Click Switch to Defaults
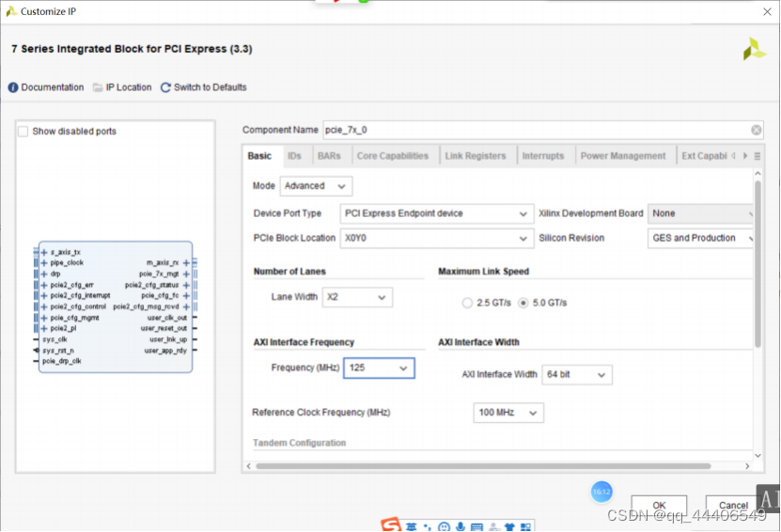Image resolution: width=781 pixels, height=532 pixels. (210, 87)
